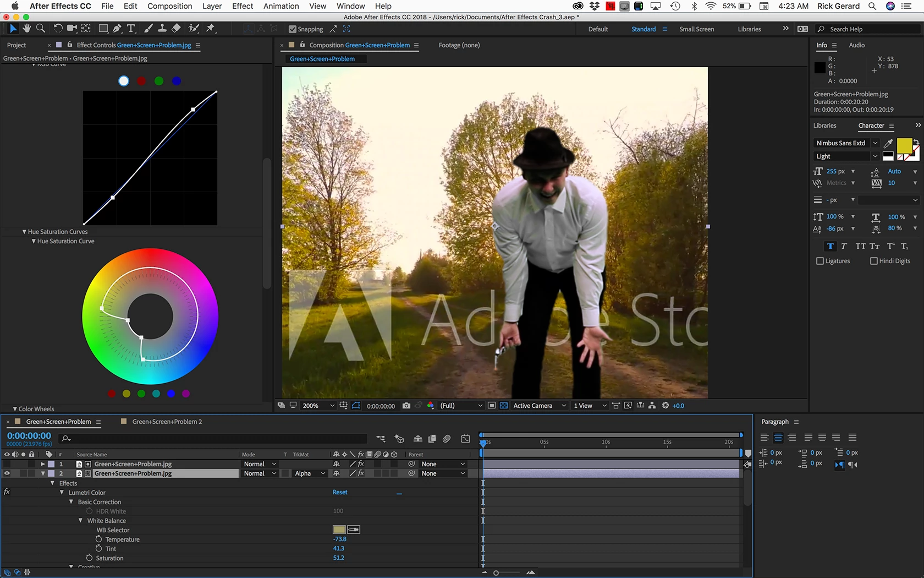
Task: Select the Clone Stamp tool
Action: (162, 28)
